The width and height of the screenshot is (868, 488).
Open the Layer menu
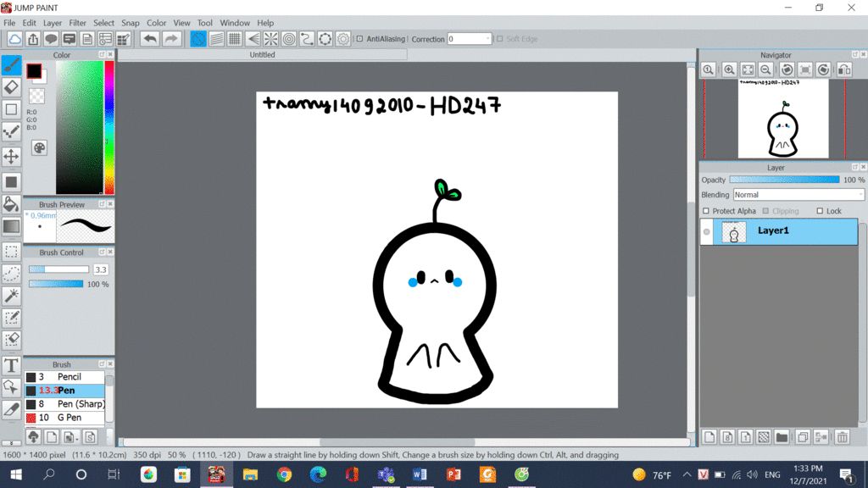click(x=53, y=23)
